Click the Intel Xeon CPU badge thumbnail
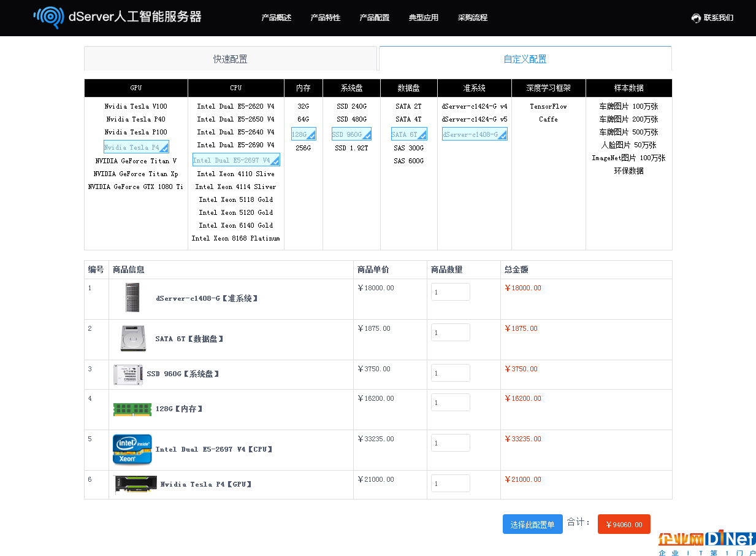This screenshot has height=556, width=756. [132, 449]
